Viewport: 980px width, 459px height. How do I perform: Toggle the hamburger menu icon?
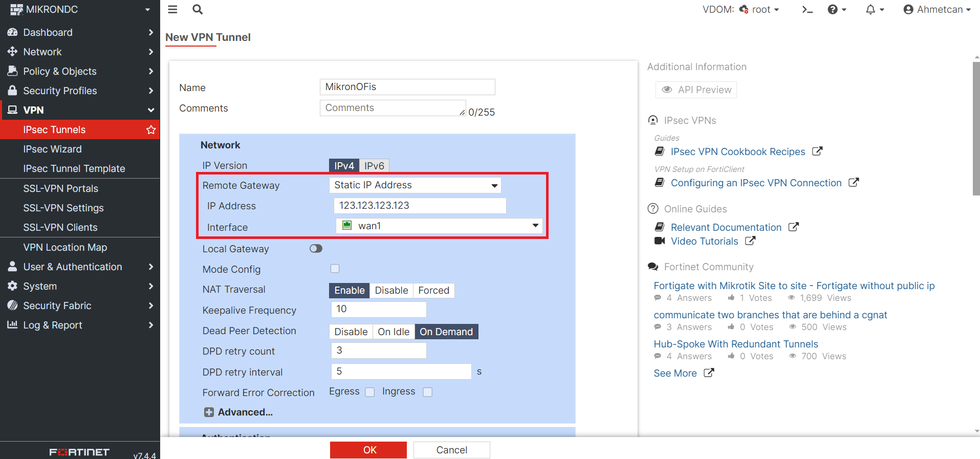pos(172,9)
